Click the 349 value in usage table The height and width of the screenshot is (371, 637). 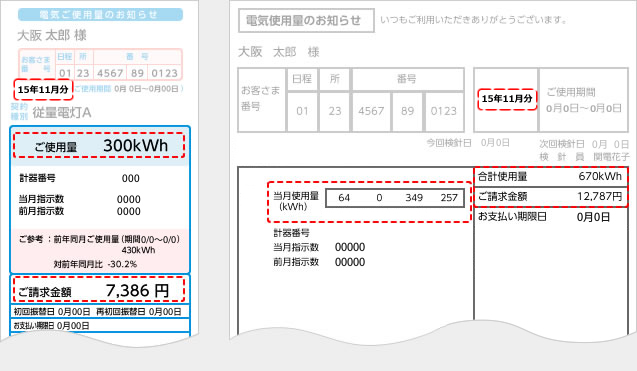click(x=414, y=197)
